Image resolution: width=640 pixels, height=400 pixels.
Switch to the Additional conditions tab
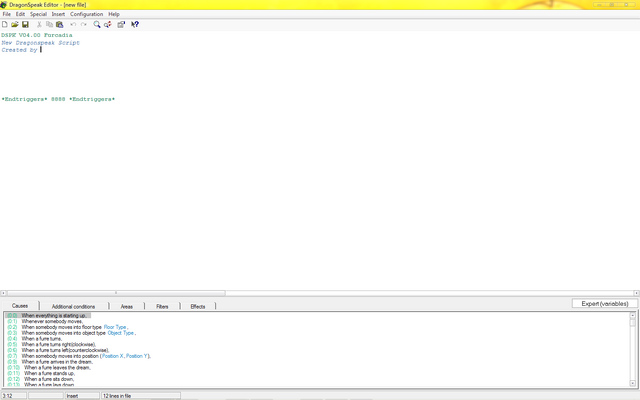pyautogui.click(x=73, y=306)
